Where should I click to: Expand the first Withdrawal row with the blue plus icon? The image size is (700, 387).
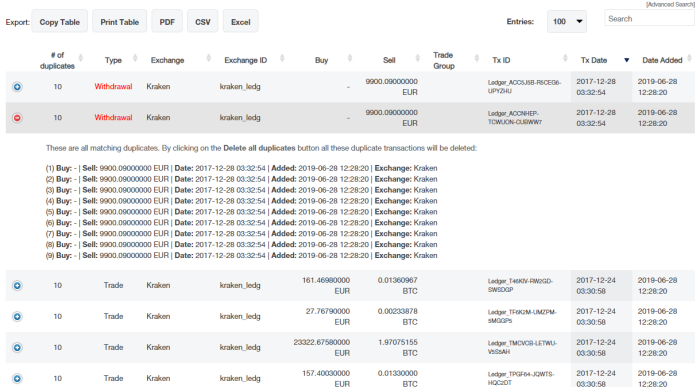click(x=17, y=87)
